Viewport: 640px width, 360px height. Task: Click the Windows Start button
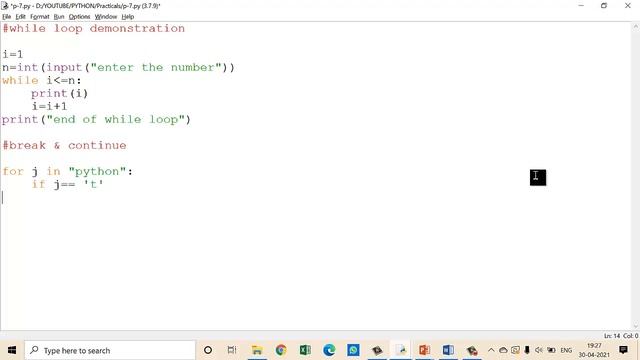click(12, 350)
